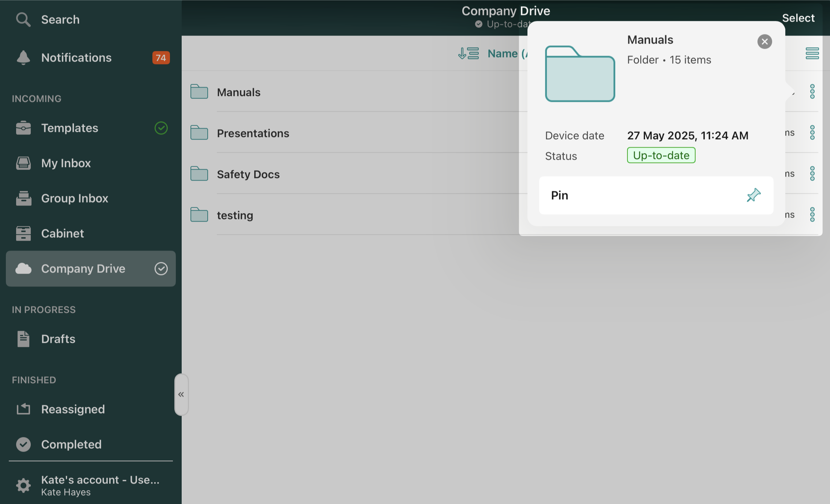Open Notifications bell icon

click(x=23, y=58)
